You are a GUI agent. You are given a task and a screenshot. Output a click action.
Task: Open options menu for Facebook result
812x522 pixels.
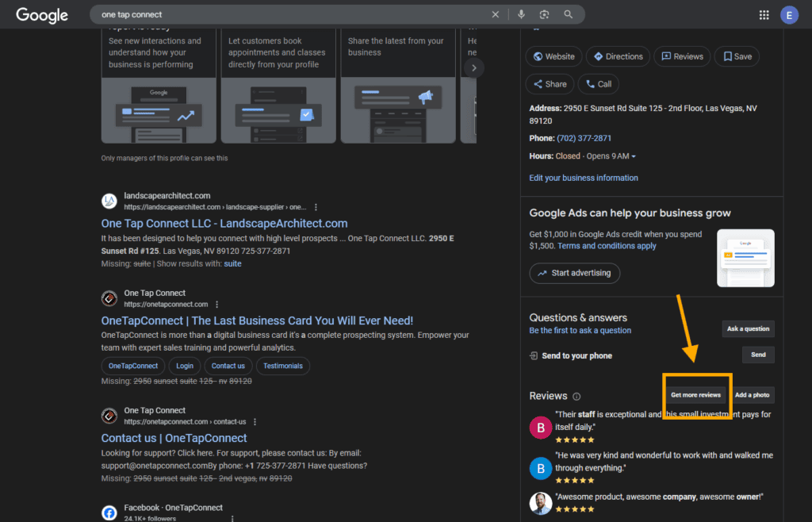[x=232, y=518]
